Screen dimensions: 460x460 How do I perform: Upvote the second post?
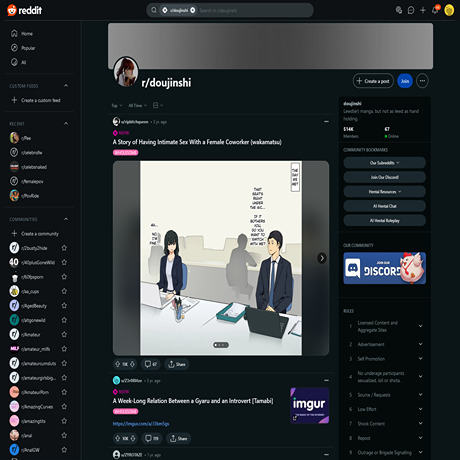tap(117, 438)
